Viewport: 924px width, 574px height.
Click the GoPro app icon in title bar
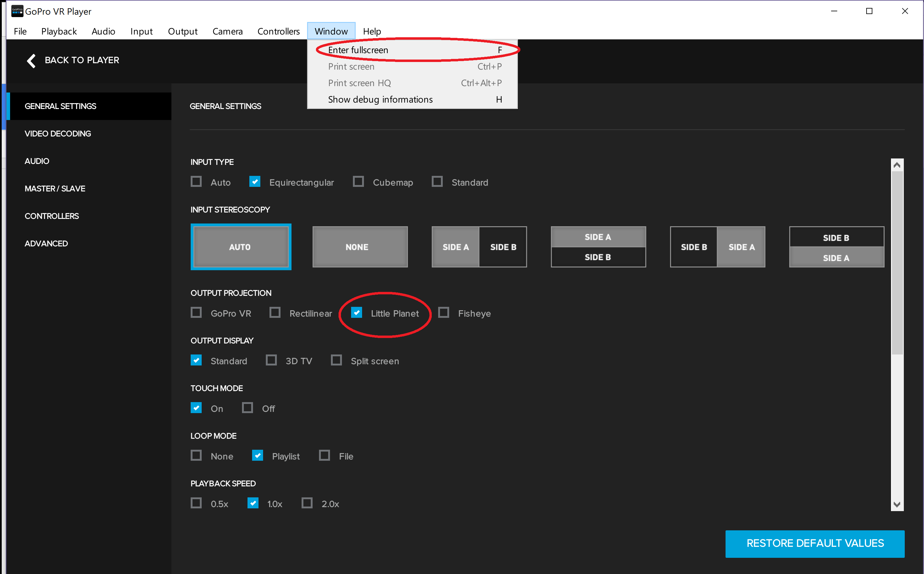[x=17, y=11]
